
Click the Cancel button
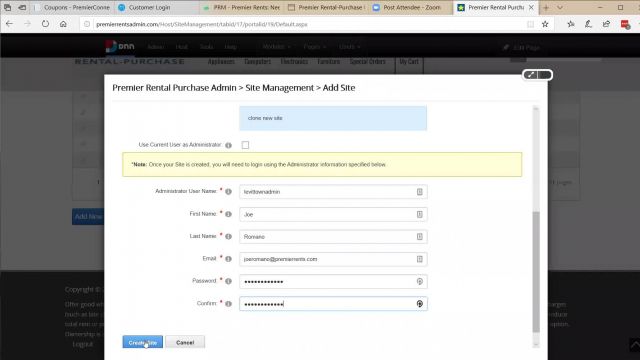coord(185,342)
